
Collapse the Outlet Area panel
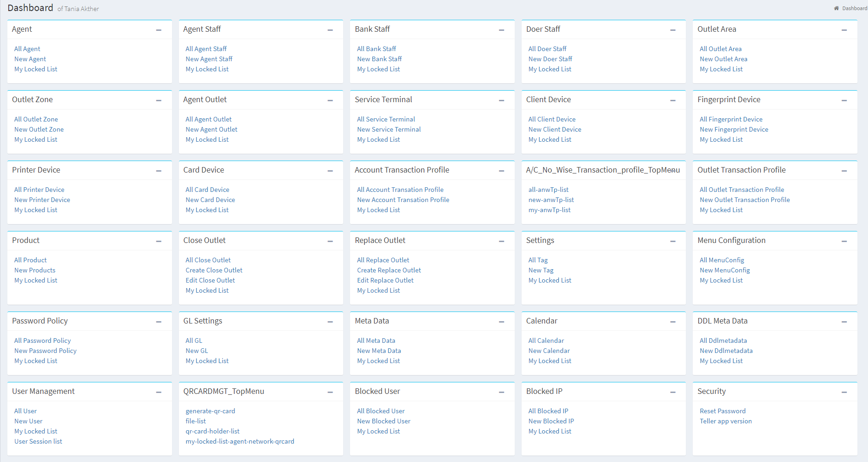(844, 30)
